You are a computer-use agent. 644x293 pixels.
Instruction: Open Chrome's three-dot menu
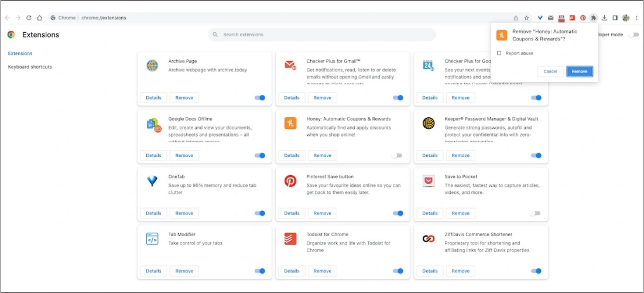tap(636, 18)
